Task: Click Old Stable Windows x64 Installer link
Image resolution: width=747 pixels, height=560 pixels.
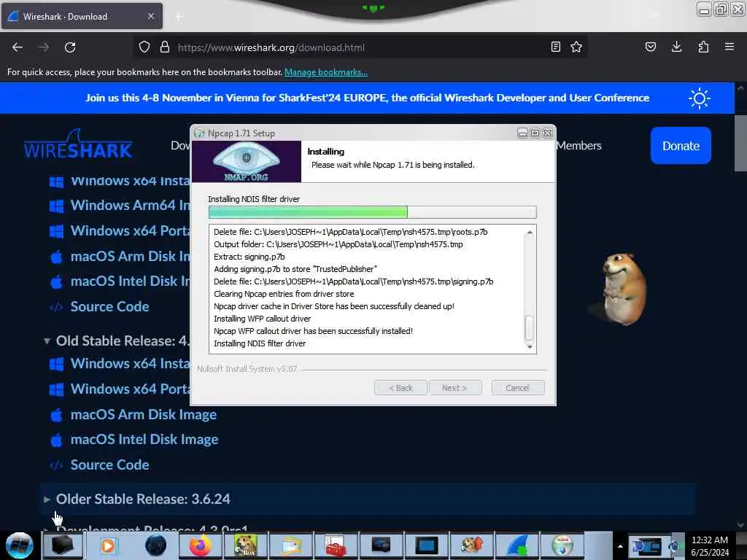Action: 130,364
